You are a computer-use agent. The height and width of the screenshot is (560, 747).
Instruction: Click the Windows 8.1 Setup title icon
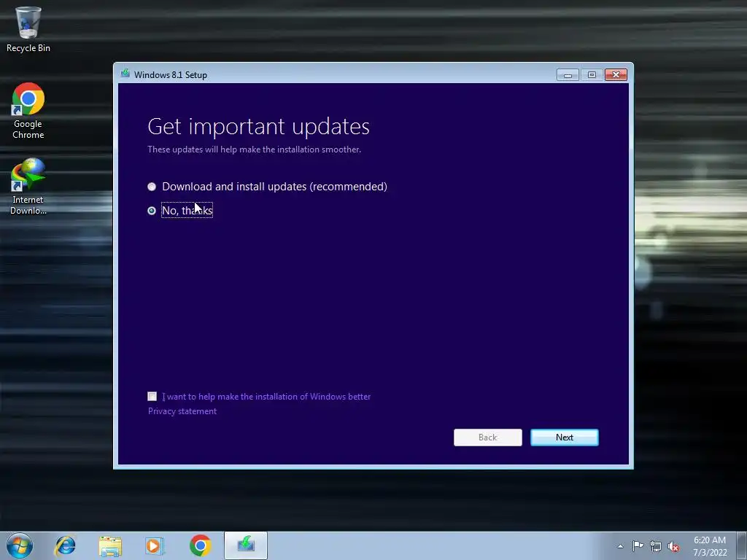(125, 74)
